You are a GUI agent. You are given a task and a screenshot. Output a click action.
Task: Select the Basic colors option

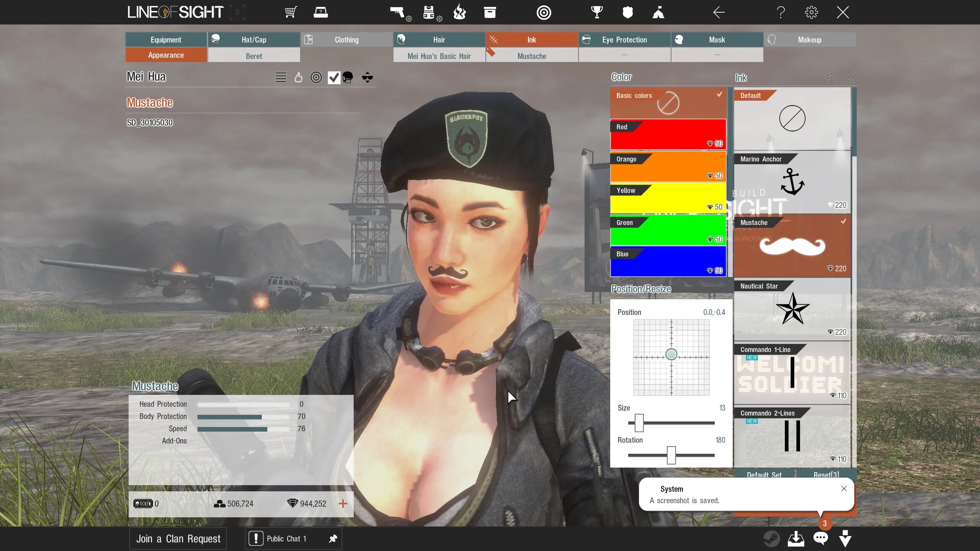[x=668, y=103]
